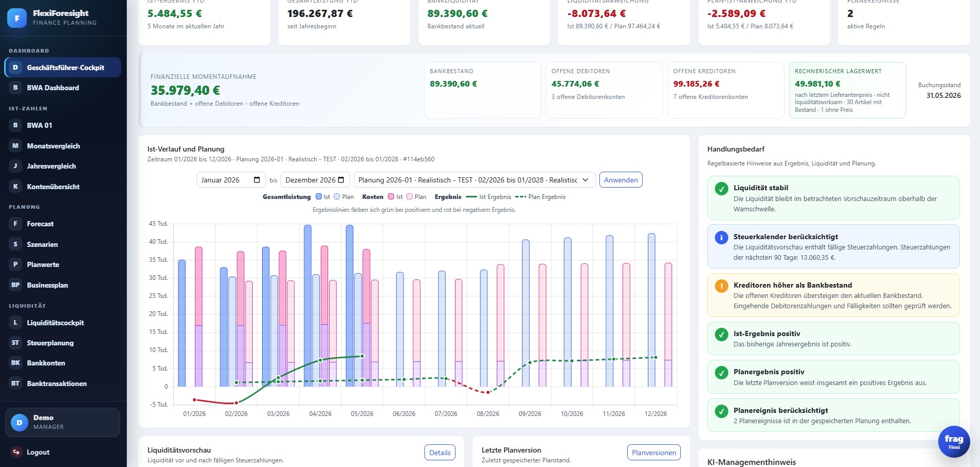Viewport: 980px width, 467px height.
Task: Click the Dezember 2026 end date field
Action: tap(315, 180)
